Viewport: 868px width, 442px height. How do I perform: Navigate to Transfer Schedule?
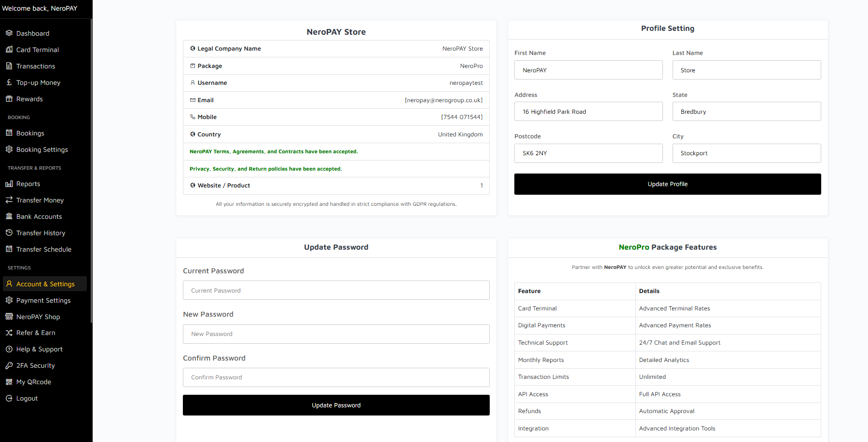(x=44, y=249)
